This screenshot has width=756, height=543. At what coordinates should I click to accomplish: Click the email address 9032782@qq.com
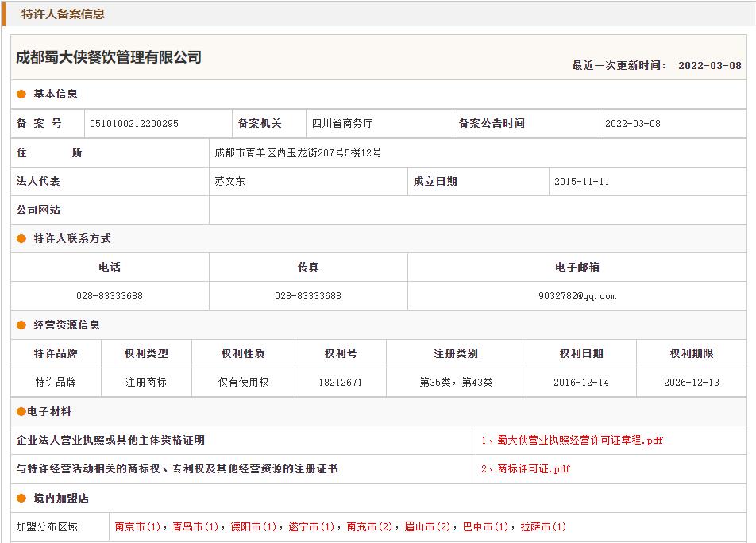coord(577,296)
